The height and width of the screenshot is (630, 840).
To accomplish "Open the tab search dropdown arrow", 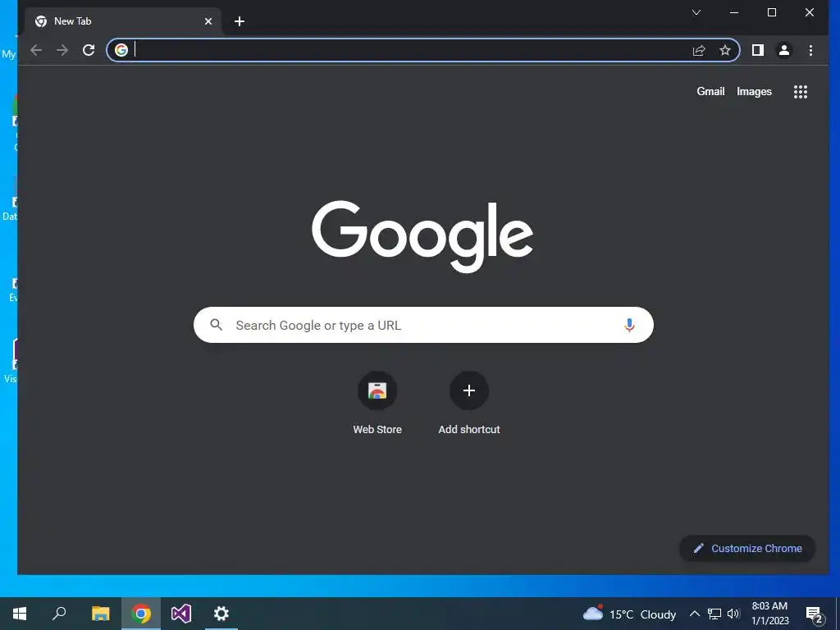I will [x=696, y=12].
